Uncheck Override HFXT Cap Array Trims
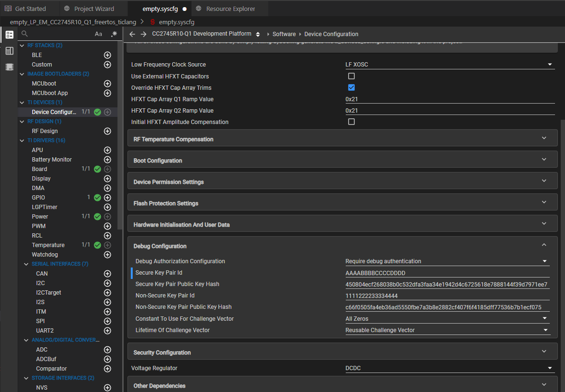This screenshot has height=392, width=565. coord(351,87)
